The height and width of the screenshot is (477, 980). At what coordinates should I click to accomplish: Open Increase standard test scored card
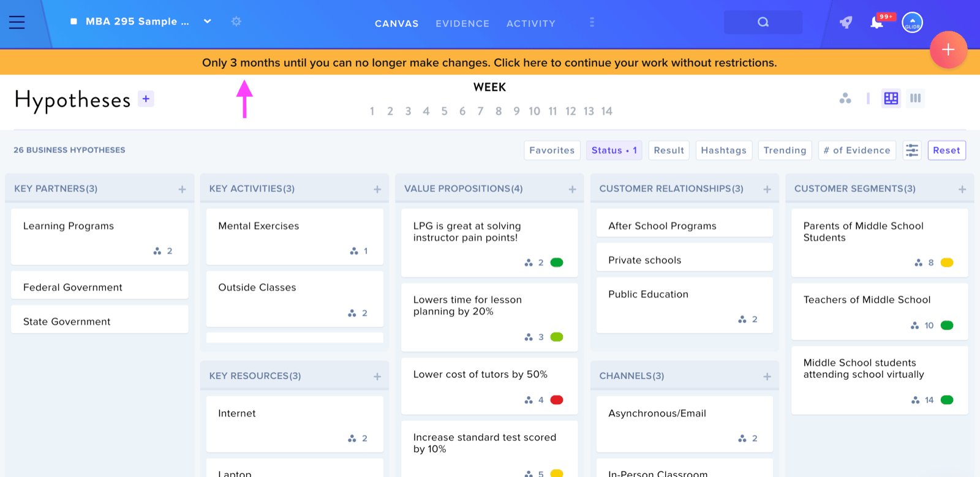(x=489, y=449)
